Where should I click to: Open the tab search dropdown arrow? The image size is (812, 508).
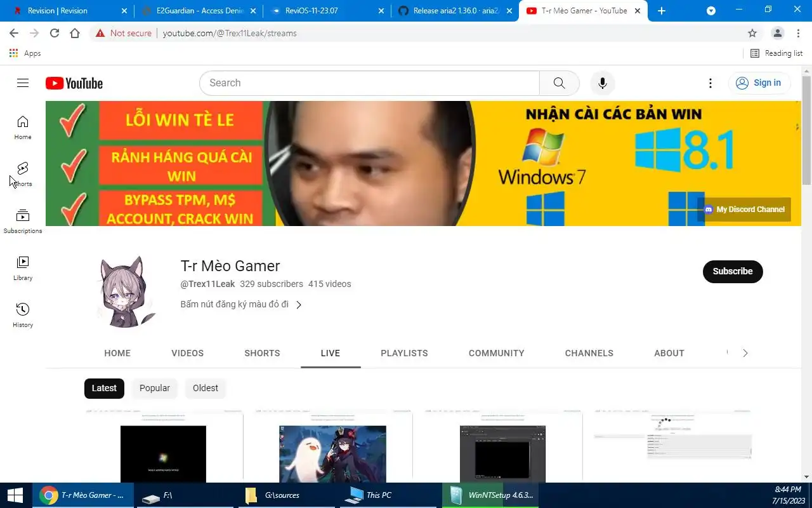(x=711, y=11)
